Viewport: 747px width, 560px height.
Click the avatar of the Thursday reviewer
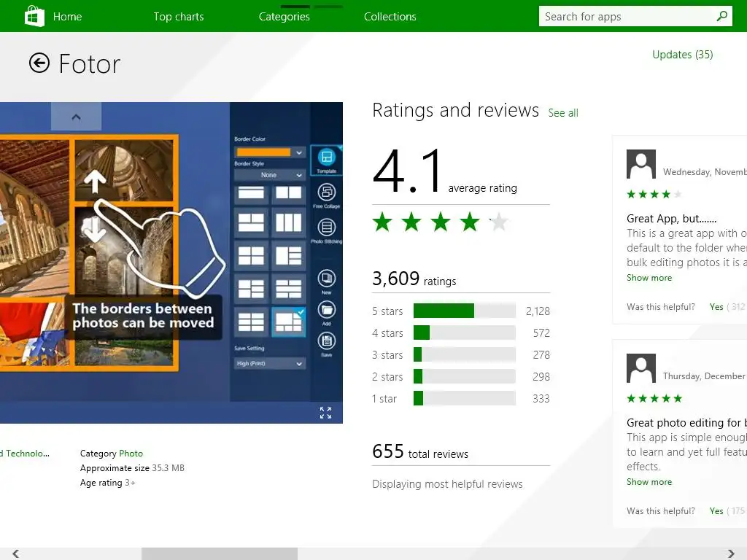click(640, 368)
